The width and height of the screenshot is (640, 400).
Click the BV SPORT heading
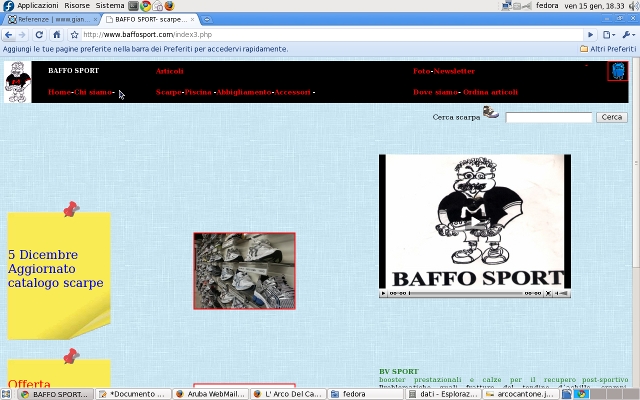pyautogui.click(x=399, y=371)
